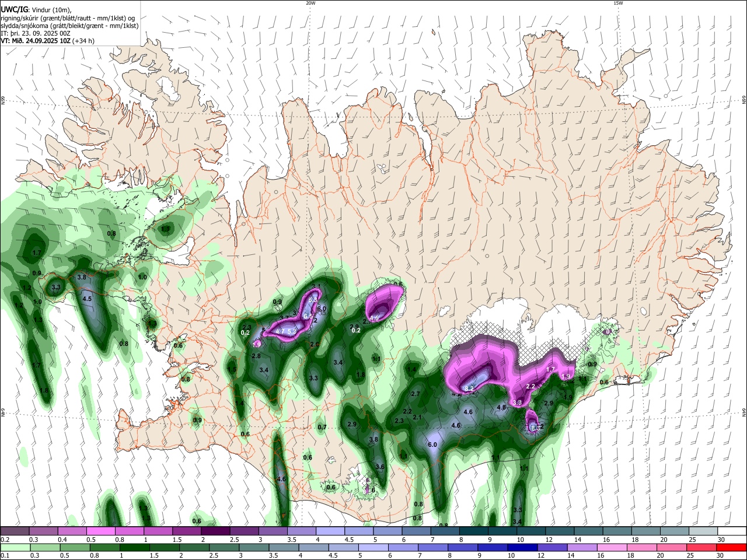The image size is (747, 560).
Task: Click the '1.5' rainfall value
Action: point(232,369)
